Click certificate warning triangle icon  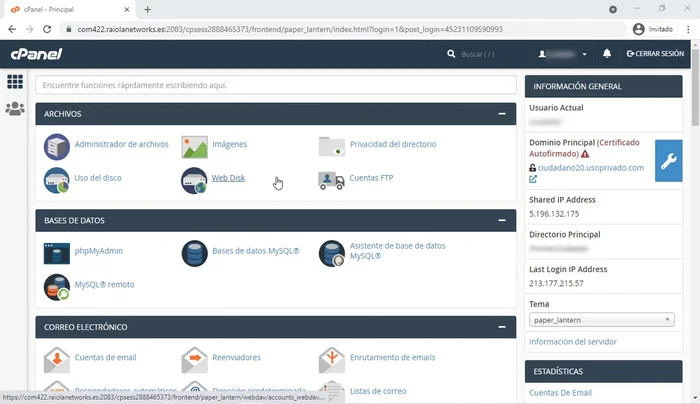coord(585,154)
